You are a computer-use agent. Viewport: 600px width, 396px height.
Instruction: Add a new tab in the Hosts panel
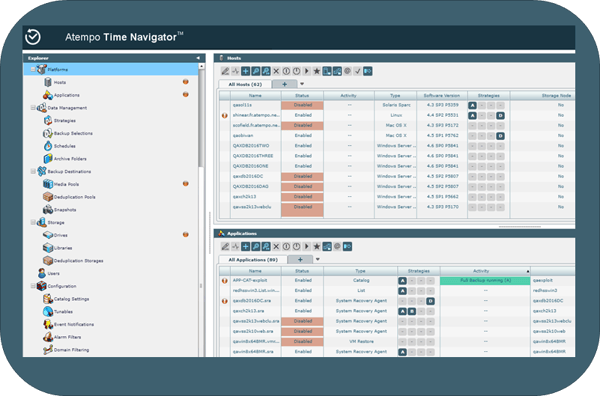(x=284, y=84)
